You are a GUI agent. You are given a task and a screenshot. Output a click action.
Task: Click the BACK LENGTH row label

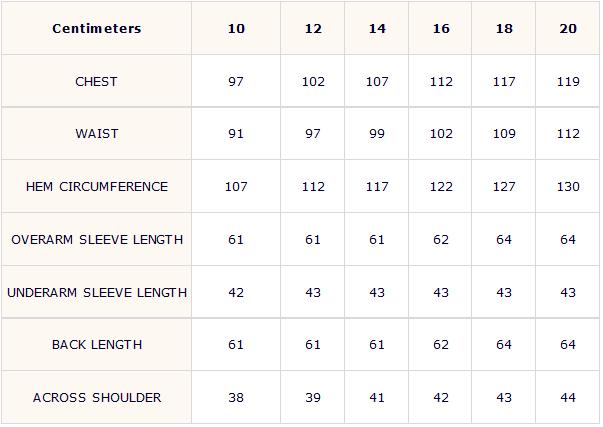pyautogui.click(x=97, y=345)
